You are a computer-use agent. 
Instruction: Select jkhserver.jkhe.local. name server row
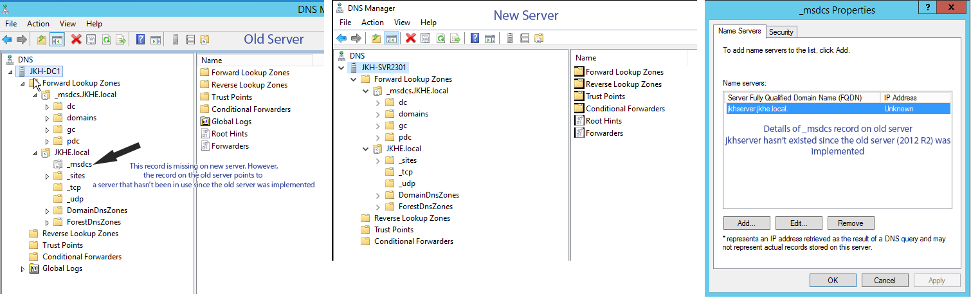837,109
